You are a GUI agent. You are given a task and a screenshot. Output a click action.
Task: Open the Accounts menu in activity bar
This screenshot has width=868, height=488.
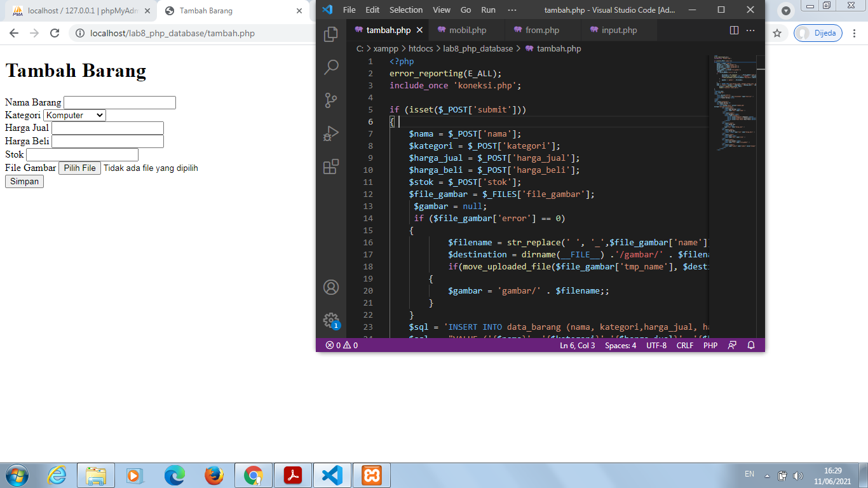click(x=331, y=287)
